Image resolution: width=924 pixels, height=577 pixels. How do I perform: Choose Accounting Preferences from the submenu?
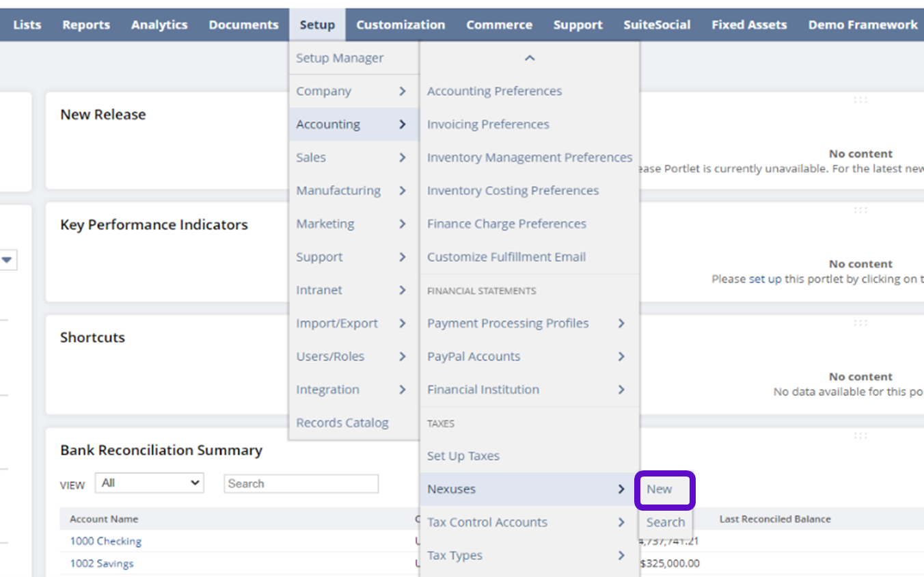tap(494, 92)
